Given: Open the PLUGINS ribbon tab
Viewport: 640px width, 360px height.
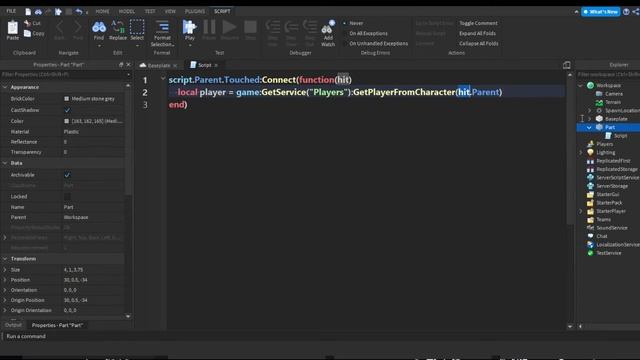Looking at the screenshot, I should (195, 11).
